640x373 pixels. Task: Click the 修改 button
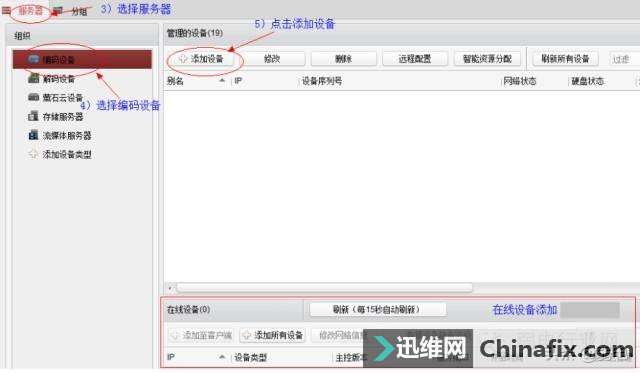(x=272, y=59)
